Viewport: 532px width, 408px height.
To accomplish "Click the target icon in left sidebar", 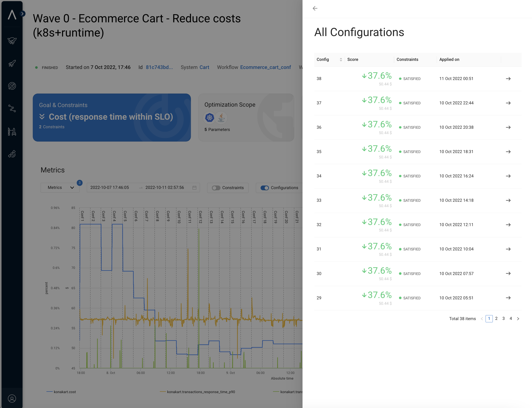I will pyautogui.click(x=12, y=86).
